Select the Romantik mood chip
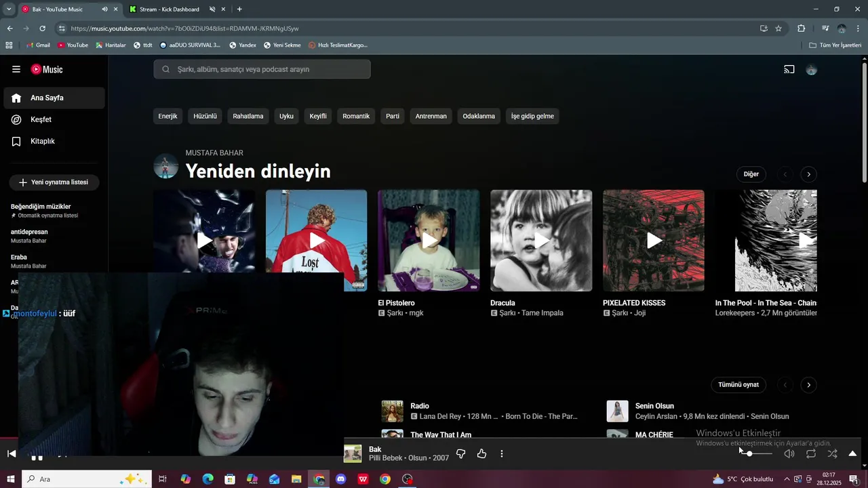The width and height of the screenshot is (868, 488). [x=356, y=116]
